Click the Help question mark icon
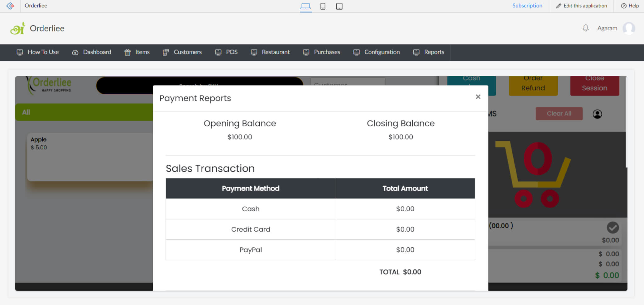The height and width of the screenshot is (305, 644). pos(623,6)
